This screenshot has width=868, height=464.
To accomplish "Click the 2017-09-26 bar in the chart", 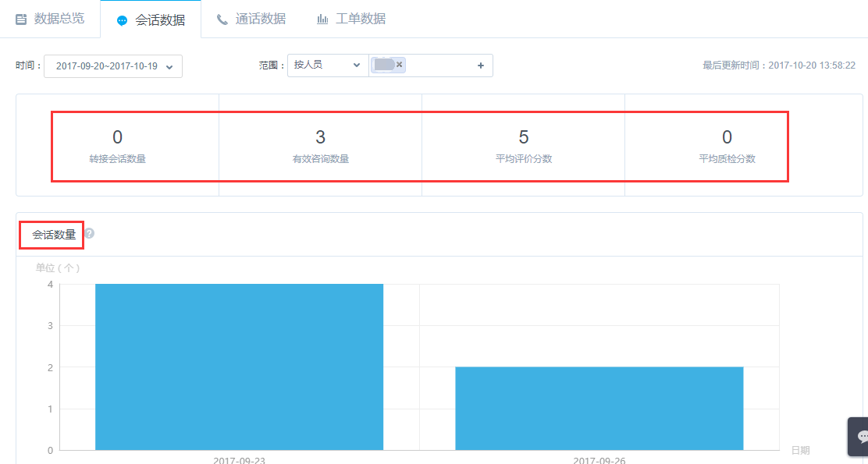I will [x=599, y=408].
